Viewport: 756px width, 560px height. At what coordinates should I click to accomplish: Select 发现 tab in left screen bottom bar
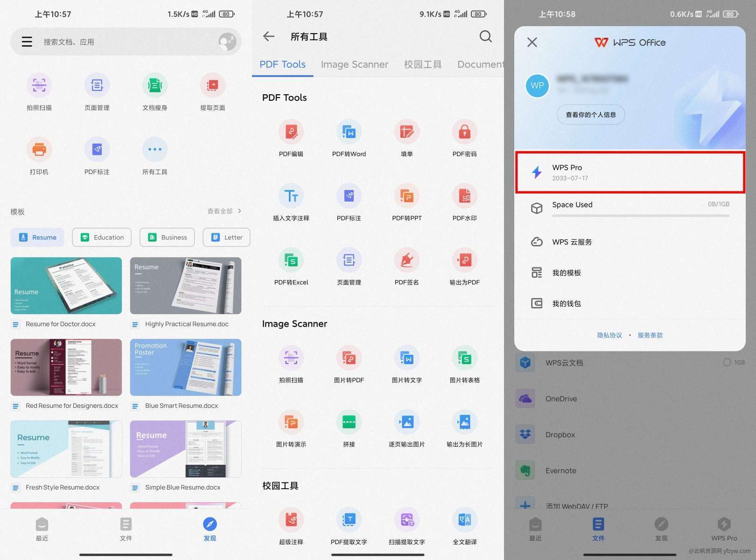tap(210, 529)
